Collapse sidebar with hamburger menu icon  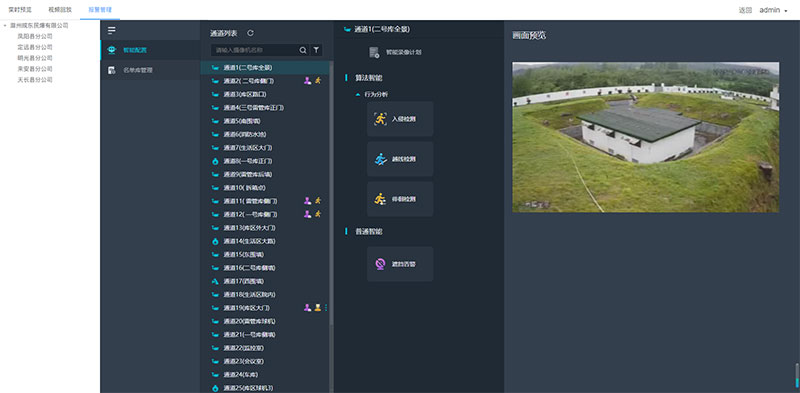tap(112, 31)
